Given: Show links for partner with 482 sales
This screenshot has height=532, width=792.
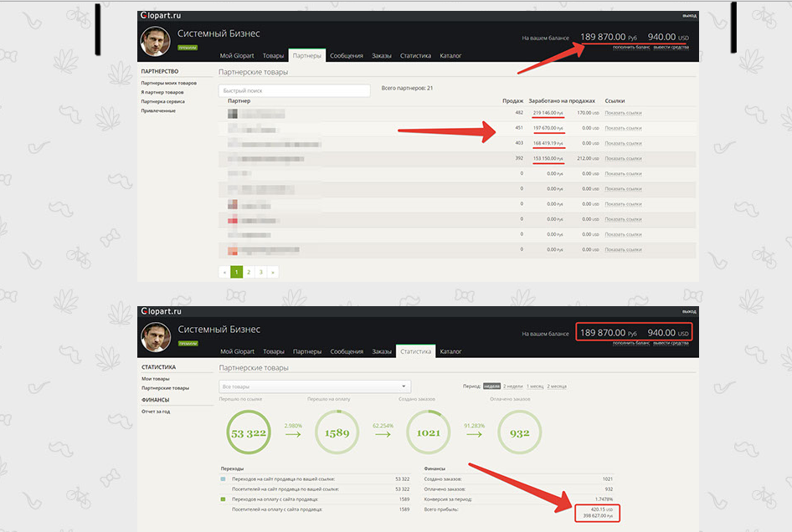Looking at the screenshot, I should tap(623, 113).
